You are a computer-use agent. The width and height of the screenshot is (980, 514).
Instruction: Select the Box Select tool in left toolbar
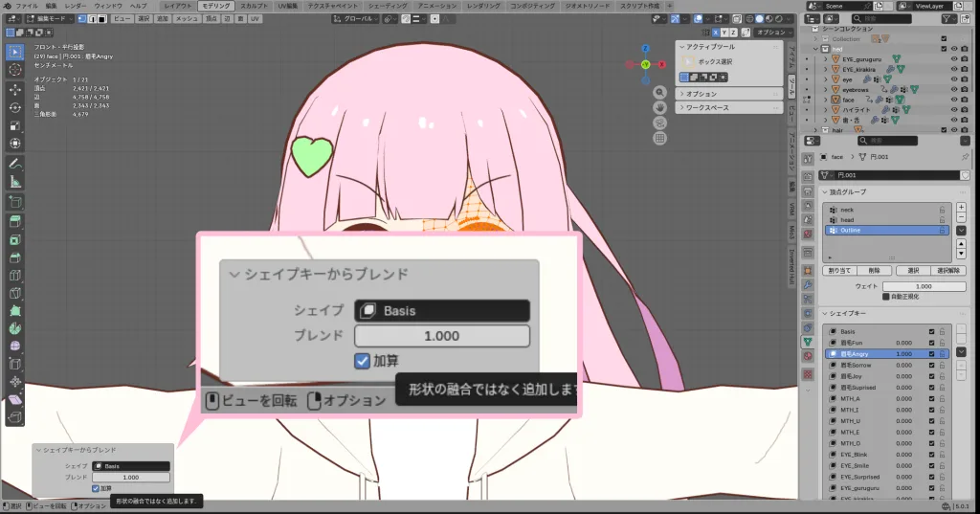point(15,52)
